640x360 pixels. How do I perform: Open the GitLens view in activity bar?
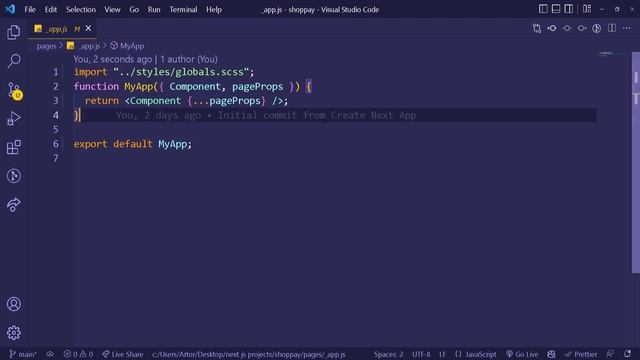point(13,176)
